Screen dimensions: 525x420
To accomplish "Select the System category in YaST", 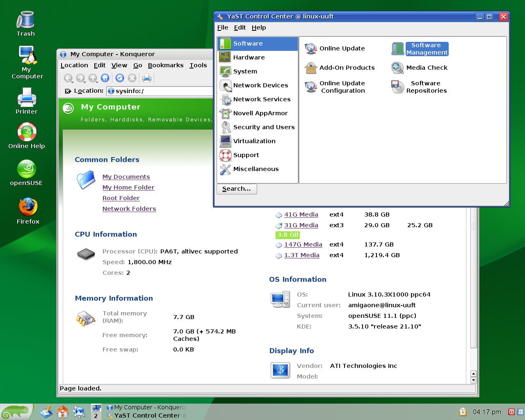I will 258,71.
